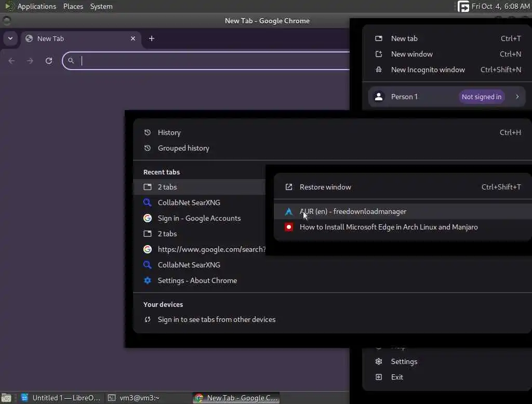Reopen AUR (en) - freedownloadmanager tab
The image size is (532, 404).
[403, 212]
